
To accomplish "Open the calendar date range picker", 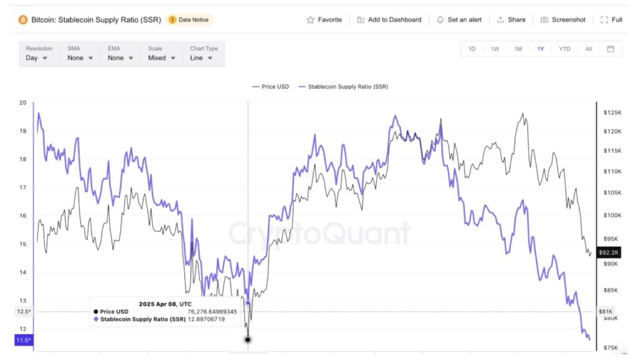I will [x=610, y=49].
